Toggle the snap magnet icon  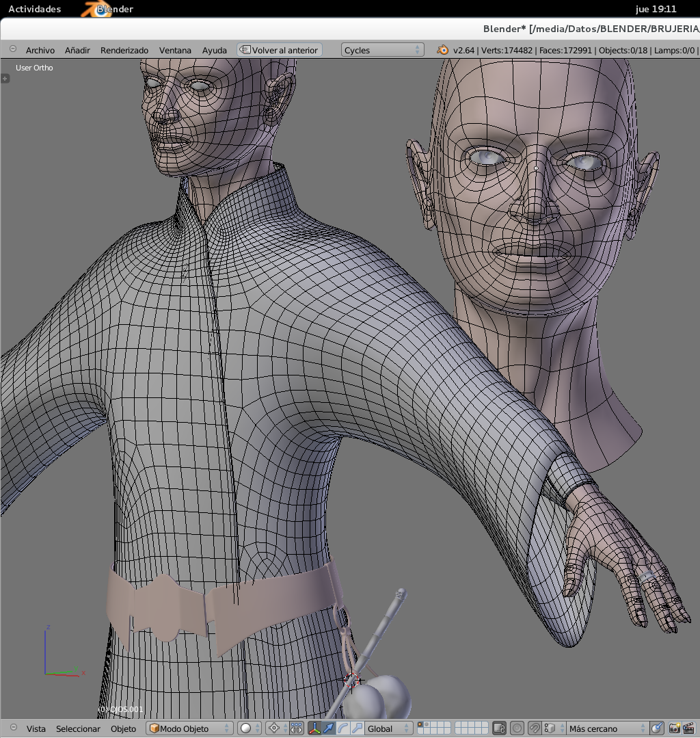coord(535,728)
